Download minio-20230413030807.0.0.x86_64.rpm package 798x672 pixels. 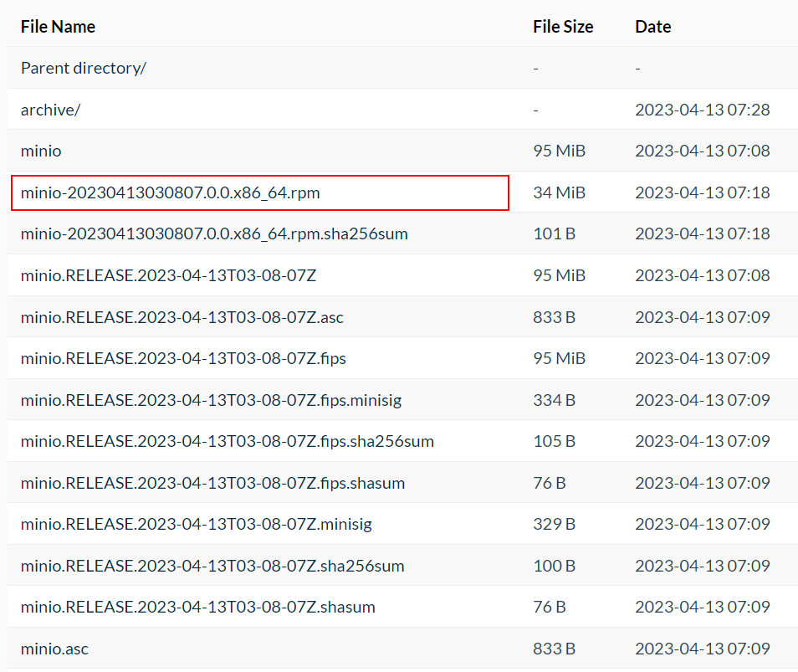pyautogui.click(x=171, y=192)
